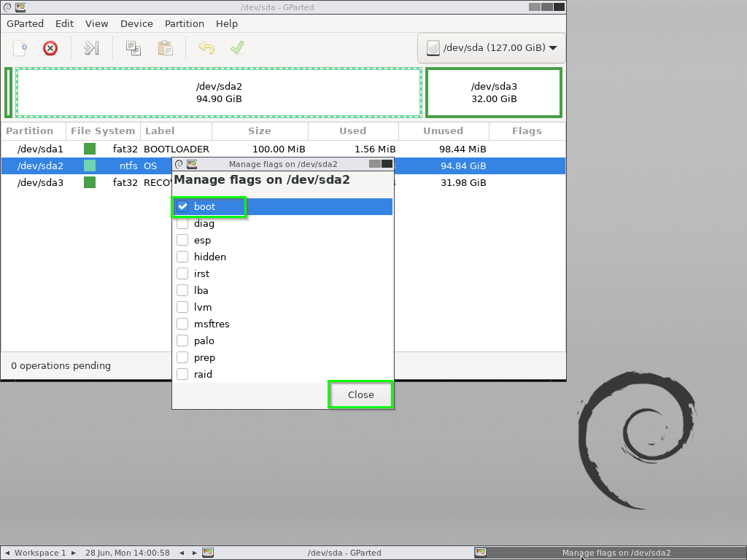747x560 pixels.
Task: Click the New partition toolbar icon
Action: (20, 48)
